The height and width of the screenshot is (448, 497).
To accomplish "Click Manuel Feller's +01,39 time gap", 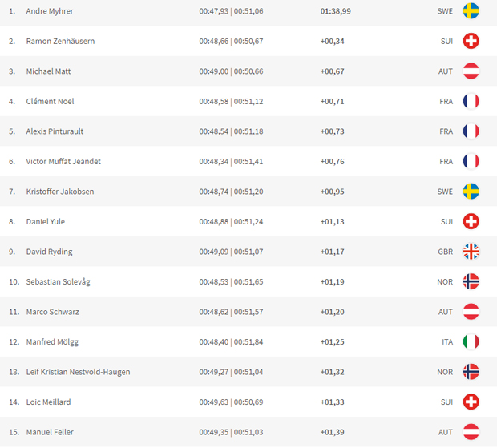I will tap(332, 432).
